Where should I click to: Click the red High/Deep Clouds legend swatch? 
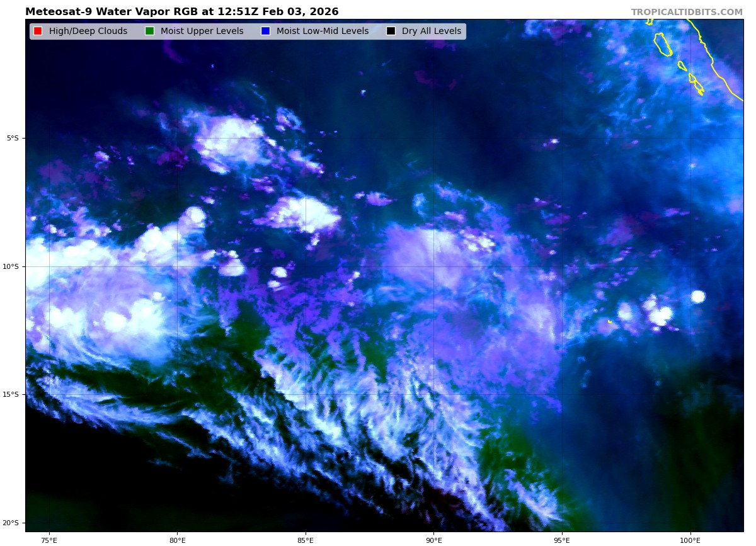[x=38, y=31]
